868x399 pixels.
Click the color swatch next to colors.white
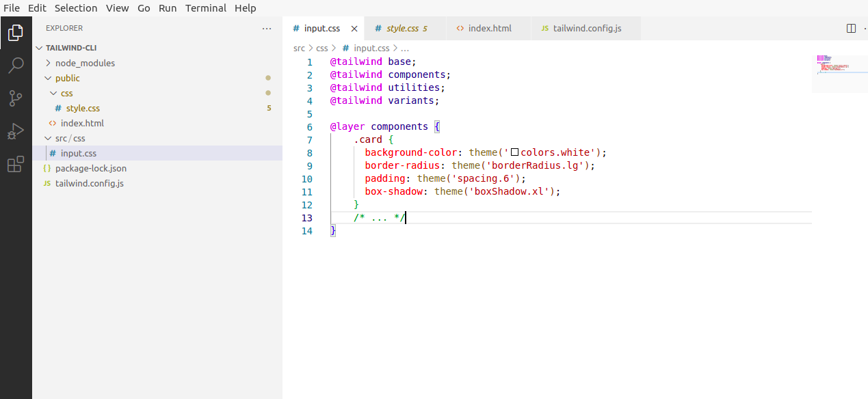tap(514, 152)
